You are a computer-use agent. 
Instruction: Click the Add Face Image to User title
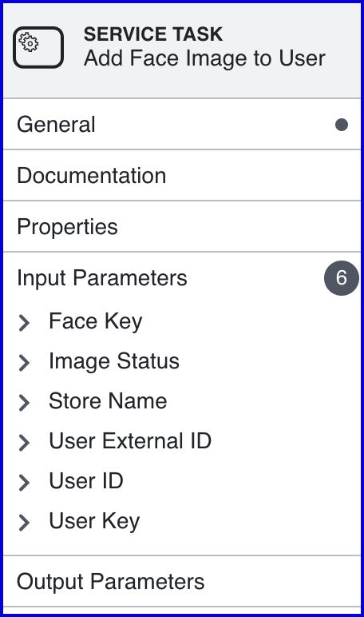pos(204,58)
